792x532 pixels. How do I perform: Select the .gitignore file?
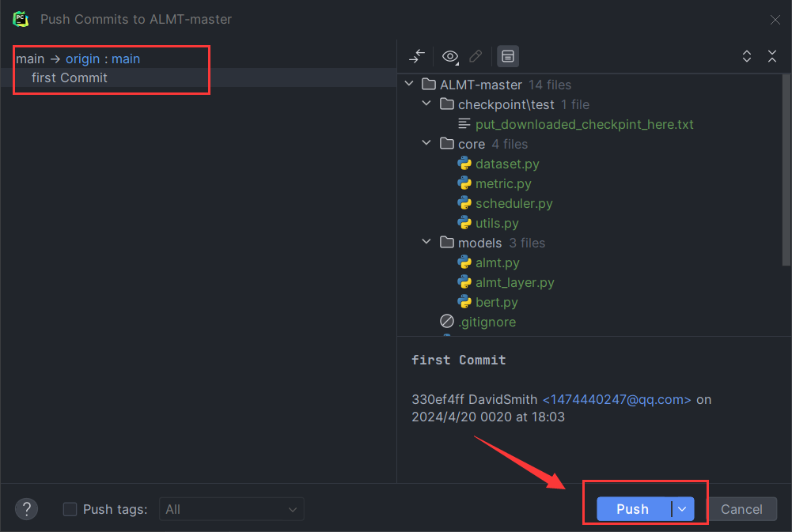click(x=487, y=322)
